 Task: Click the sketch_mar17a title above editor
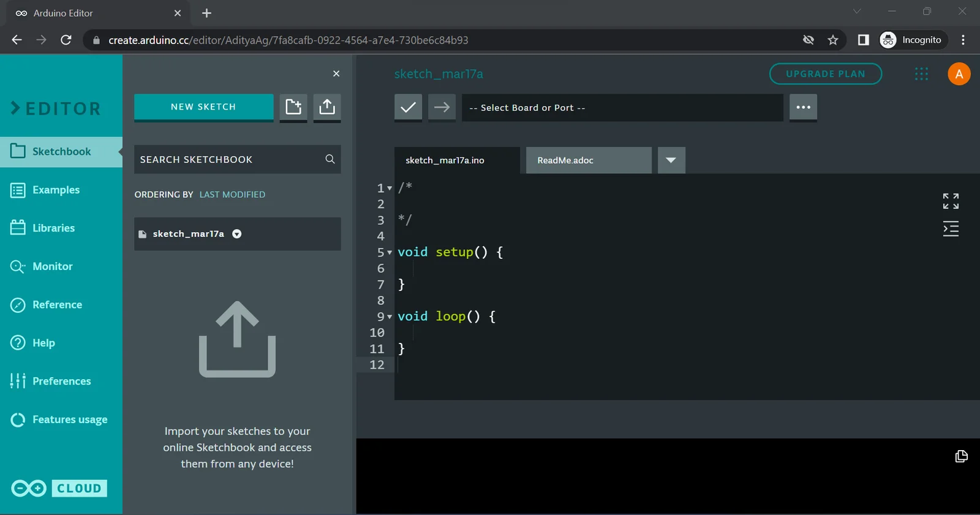(439, 74)
